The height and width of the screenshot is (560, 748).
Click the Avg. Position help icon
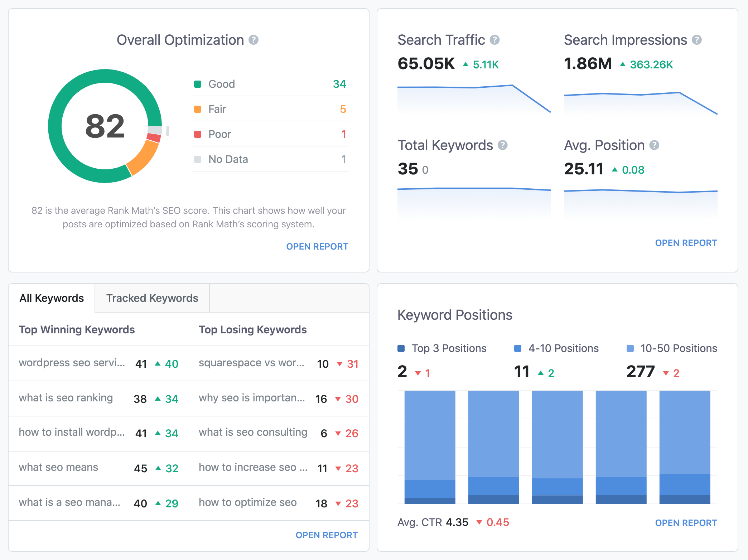(x=654, y=145)
